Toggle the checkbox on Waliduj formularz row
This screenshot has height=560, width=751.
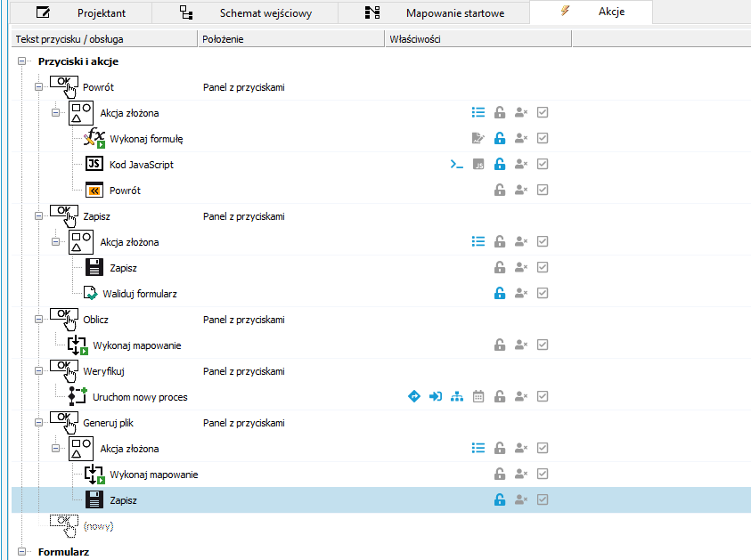click(543, 294)
